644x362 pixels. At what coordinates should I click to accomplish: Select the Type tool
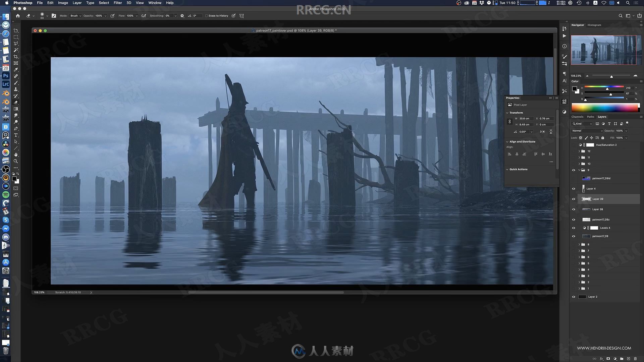16,135
